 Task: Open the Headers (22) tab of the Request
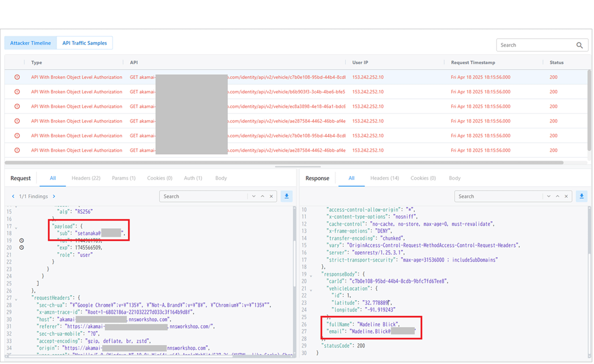tap(86, 178)
